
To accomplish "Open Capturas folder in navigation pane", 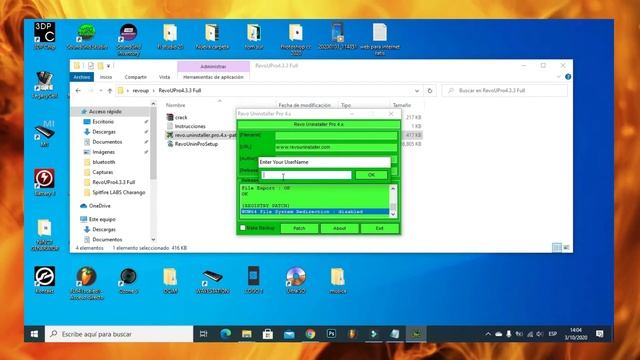I will [102, 172].
